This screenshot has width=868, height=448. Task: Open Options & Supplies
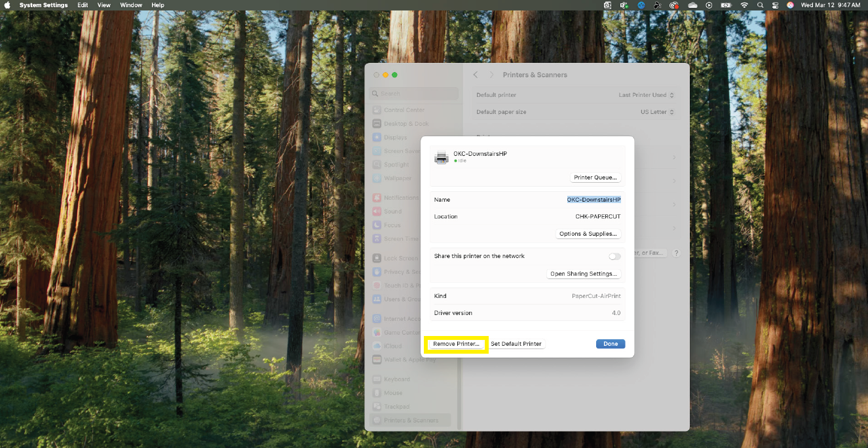point(588,234)
